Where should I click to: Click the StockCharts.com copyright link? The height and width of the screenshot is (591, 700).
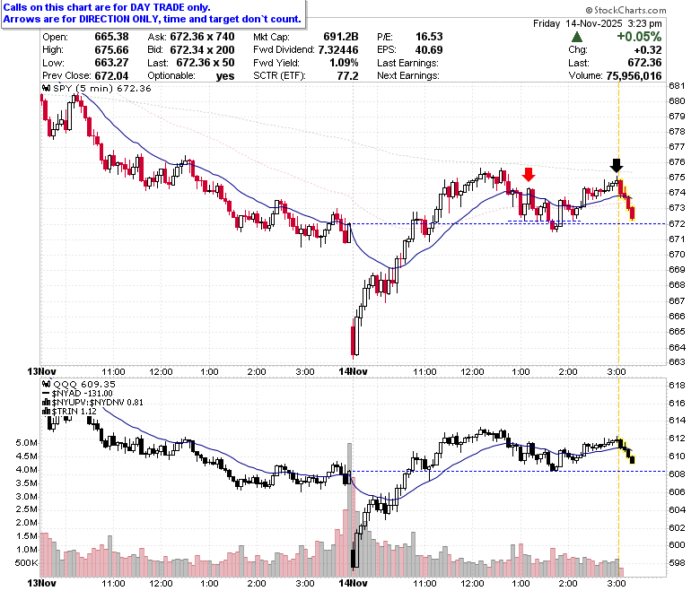click(x=626, y=10)
